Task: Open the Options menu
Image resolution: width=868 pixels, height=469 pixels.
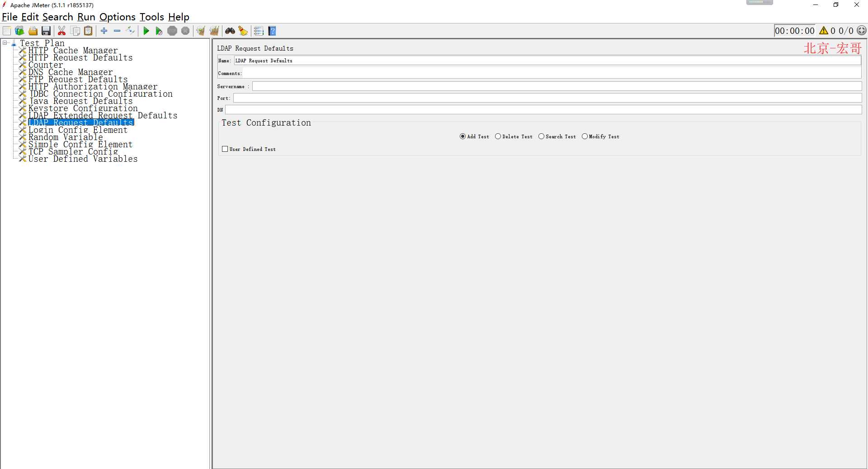Action: pyautogui.click(x=117, y=17)
